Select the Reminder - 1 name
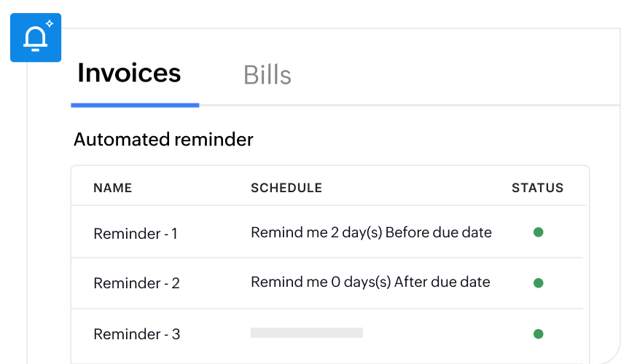 coord(136,234)
